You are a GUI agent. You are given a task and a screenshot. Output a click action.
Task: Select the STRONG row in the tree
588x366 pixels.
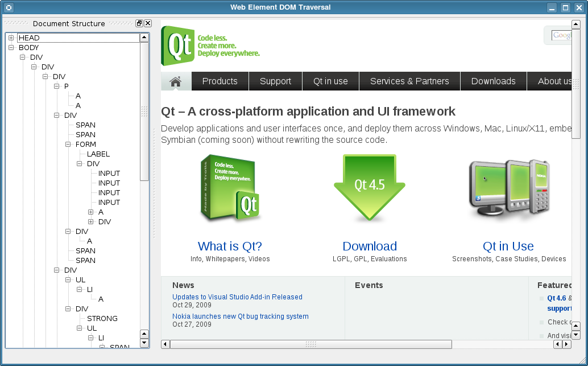point(102,319)
